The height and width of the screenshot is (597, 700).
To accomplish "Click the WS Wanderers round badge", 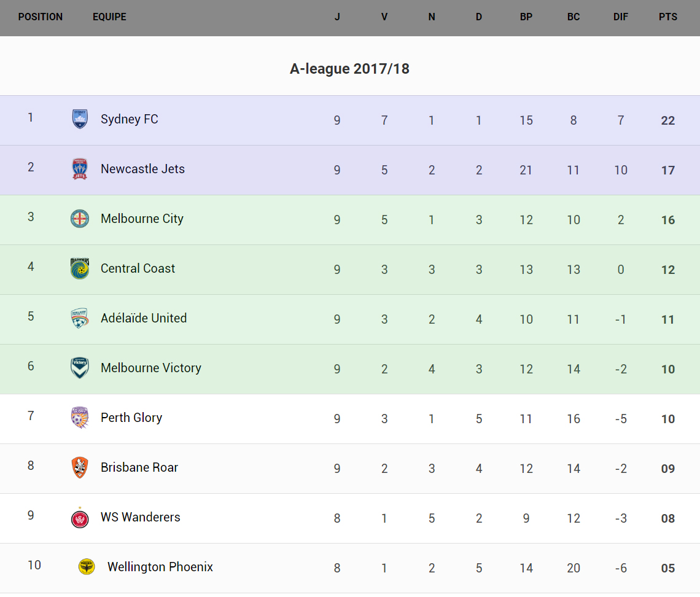I will coord(80,518).
